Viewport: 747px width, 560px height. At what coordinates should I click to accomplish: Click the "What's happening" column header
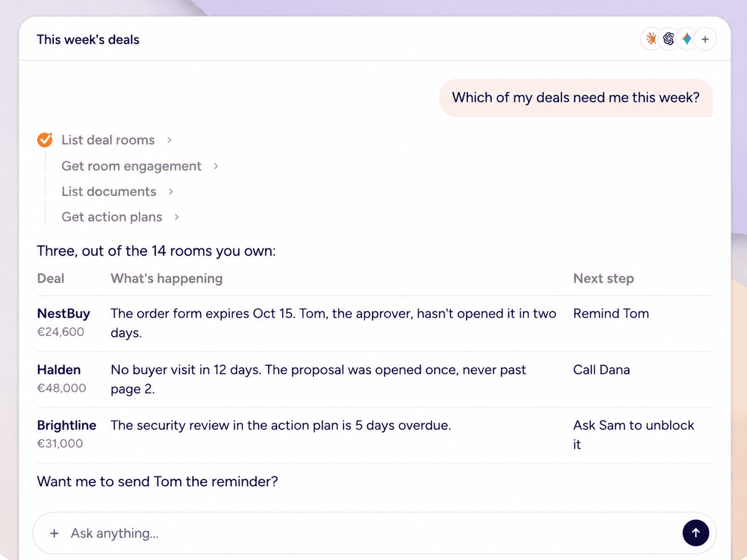point(167,278)
